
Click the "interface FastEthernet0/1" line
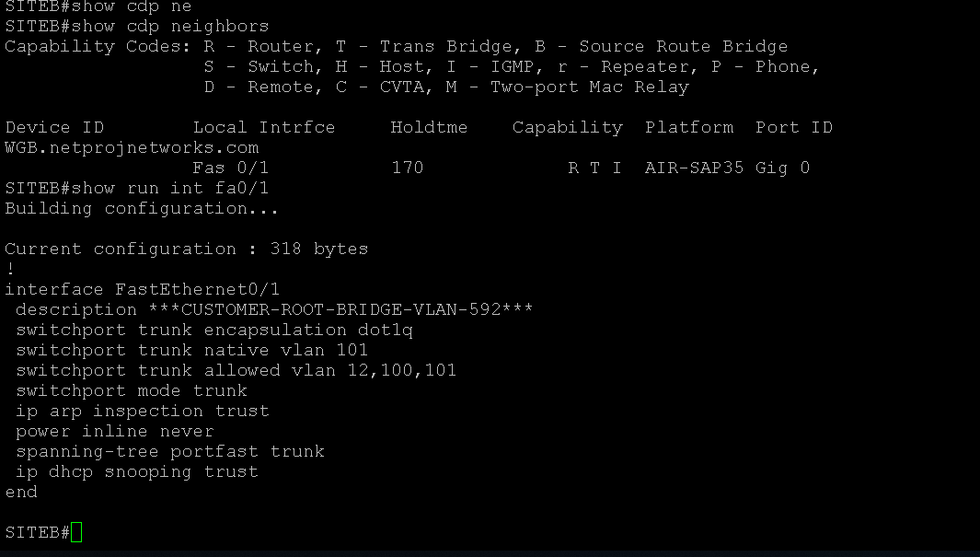pyautogui.click(x=143, y=289)
